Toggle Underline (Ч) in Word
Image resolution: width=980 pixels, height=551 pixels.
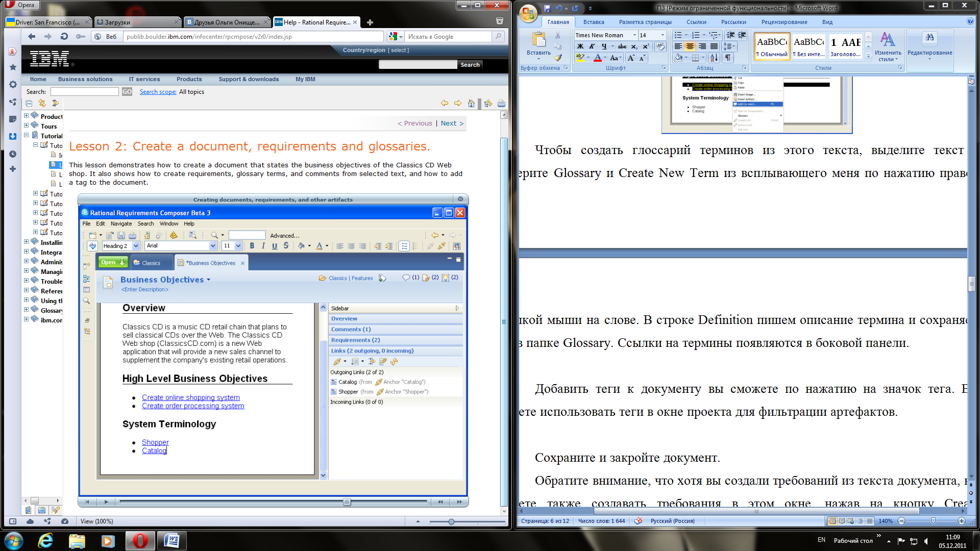(x=604, y=46)
